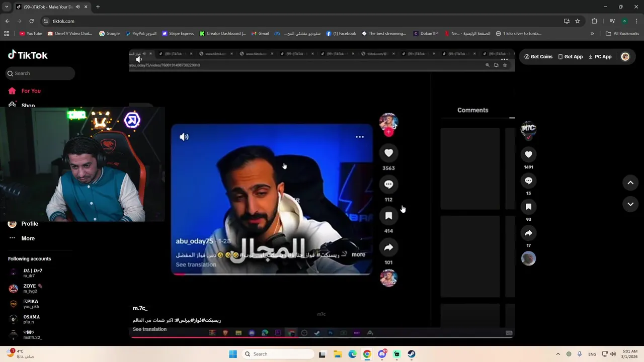Bookmark this tab with the star icon
644x362 pixels.
(578, 21)
